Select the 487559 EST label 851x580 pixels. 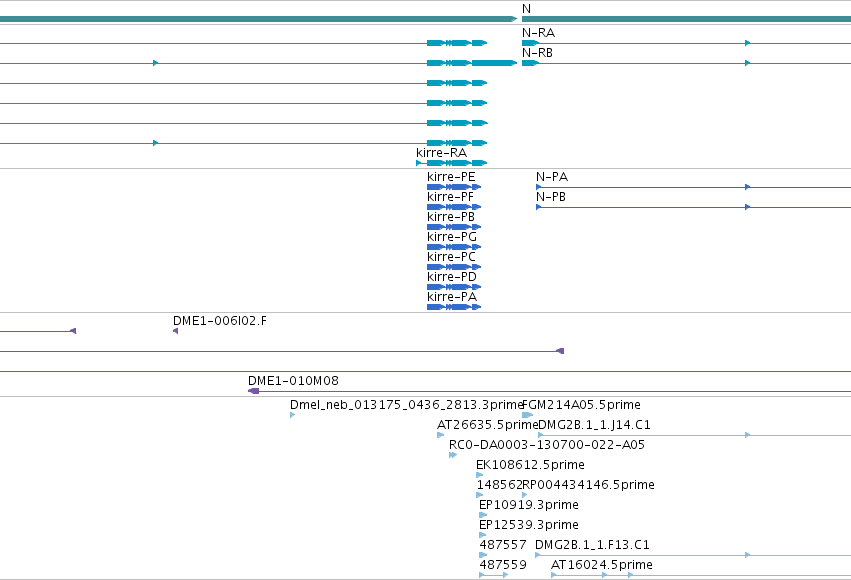click(x=503, y=565)
